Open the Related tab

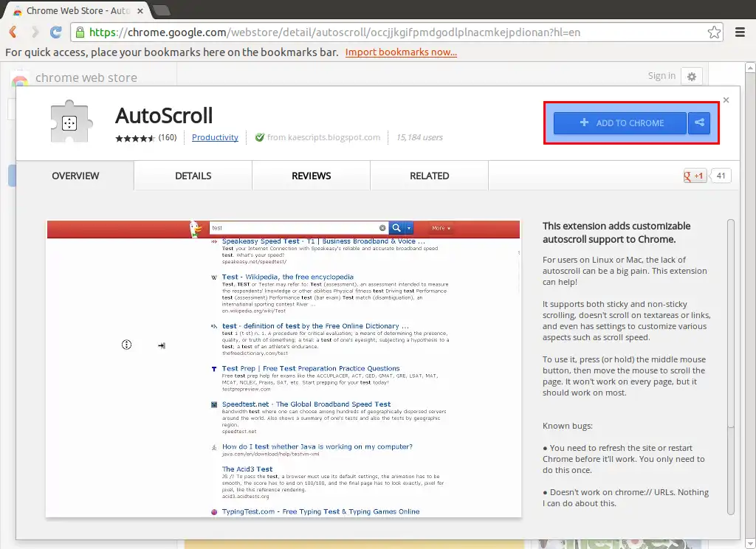pyautogui.click(x=429, y=176)
